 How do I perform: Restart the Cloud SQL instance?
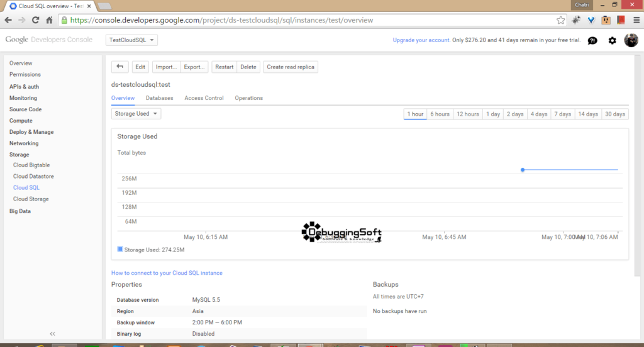tap(225, 67)
